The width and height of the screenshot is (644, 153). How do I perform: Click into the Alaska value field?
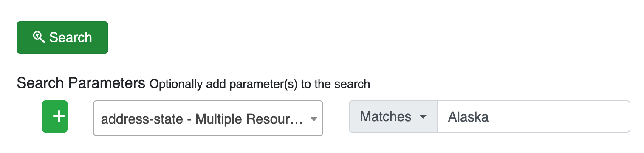coord(534,116)
